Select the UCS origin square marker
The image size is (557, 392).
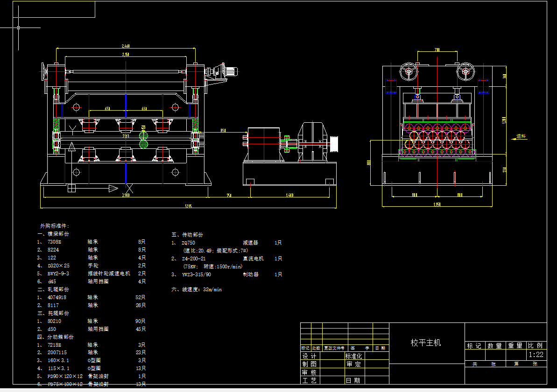pos(71,188)
